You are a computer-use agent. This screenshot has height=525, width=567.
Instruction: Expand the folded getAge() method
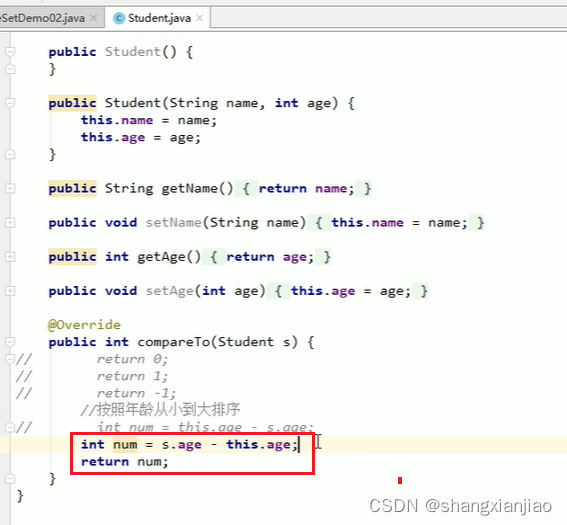pos(10,257)
